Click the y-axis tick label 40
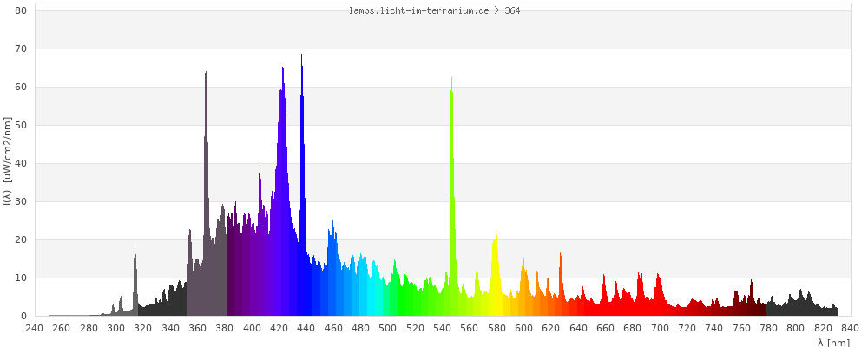 [x=21, y=163]
